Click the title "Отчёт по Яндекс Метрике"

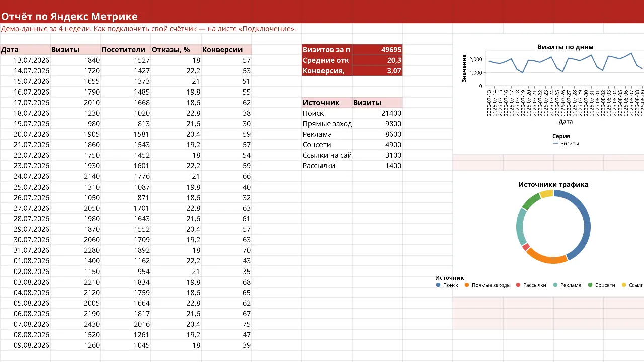coord(69,17)
